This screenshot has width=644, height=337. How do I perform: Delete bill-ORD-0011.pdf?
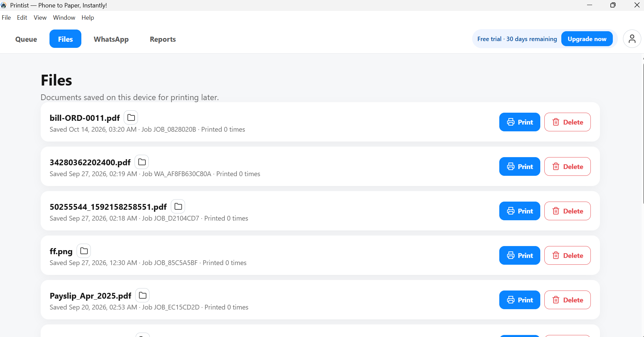click(567, 122)
